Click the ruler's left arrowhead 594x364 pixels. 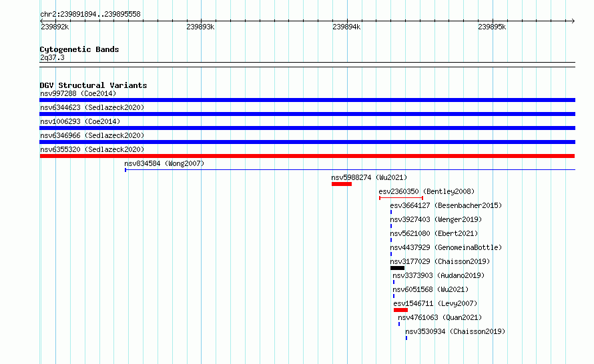(x=41, y=21)
